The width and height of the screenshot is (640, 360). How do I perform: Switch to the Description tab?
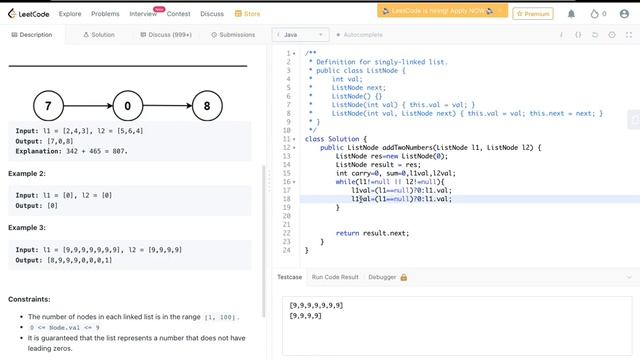pos(32,35)
